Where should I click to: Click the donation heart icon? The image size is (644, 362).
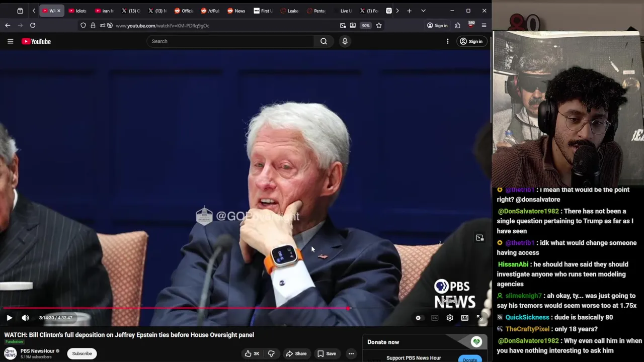pos(476,342)
